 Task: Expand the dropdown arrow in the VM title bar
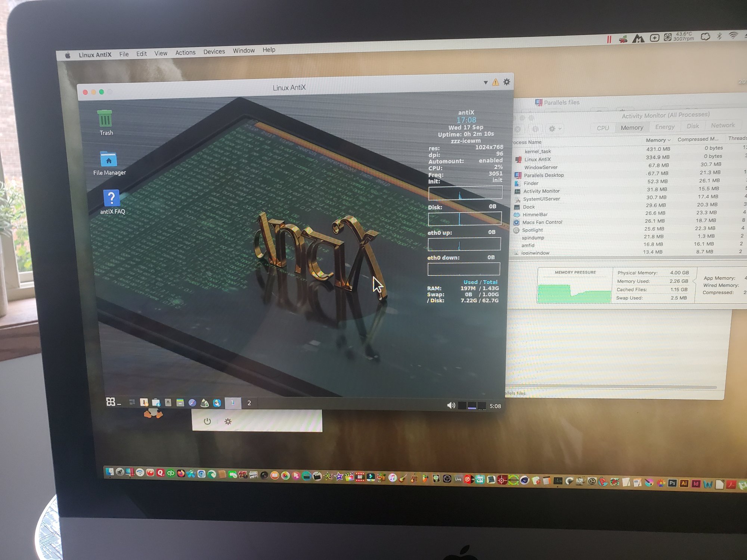[486, 83]
